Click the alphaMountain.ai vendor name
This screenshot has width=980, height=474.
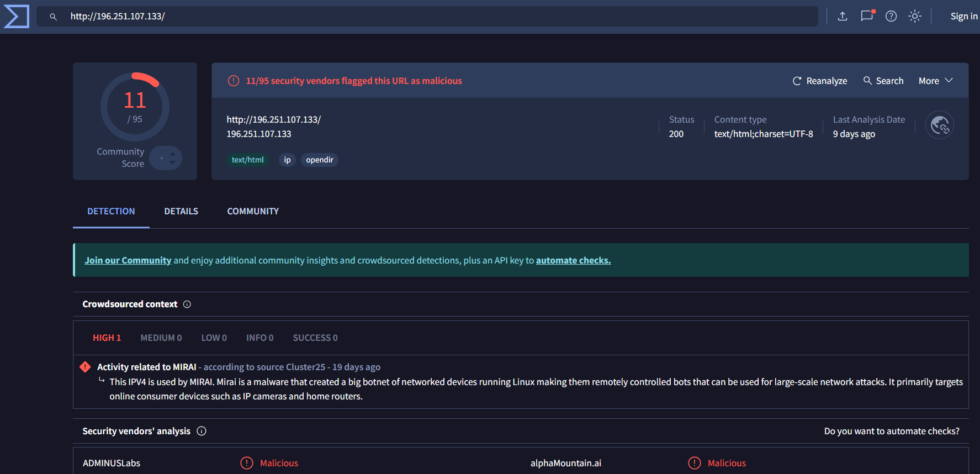pyautogui.click(x=566, y=463)
